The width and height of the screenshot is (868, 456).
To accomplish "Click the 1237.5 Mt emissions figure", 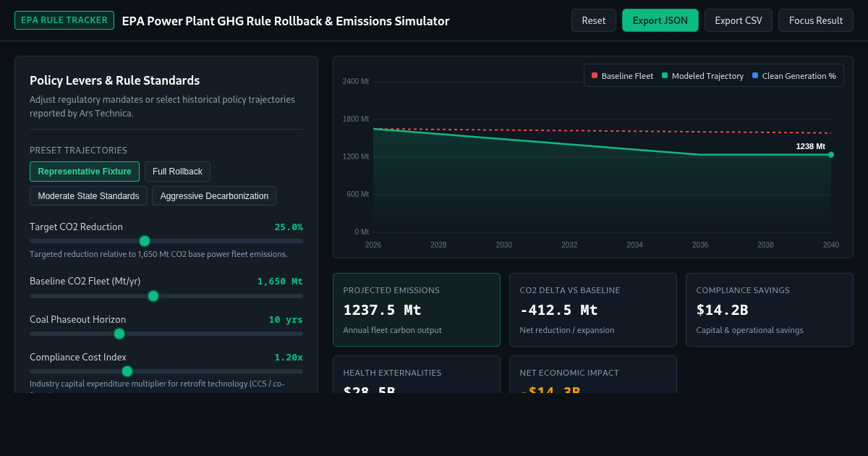I will click(382, 310).
